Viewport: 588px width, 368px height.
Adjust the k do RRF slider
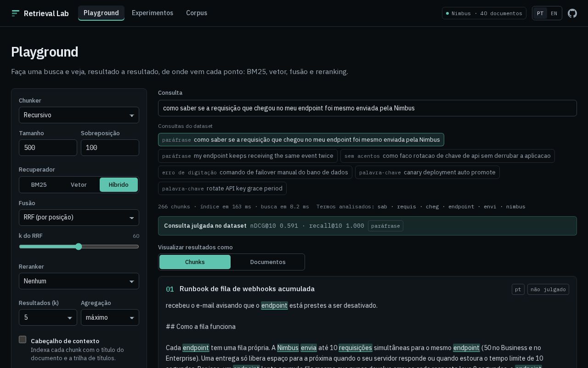(x=79, y=247)
